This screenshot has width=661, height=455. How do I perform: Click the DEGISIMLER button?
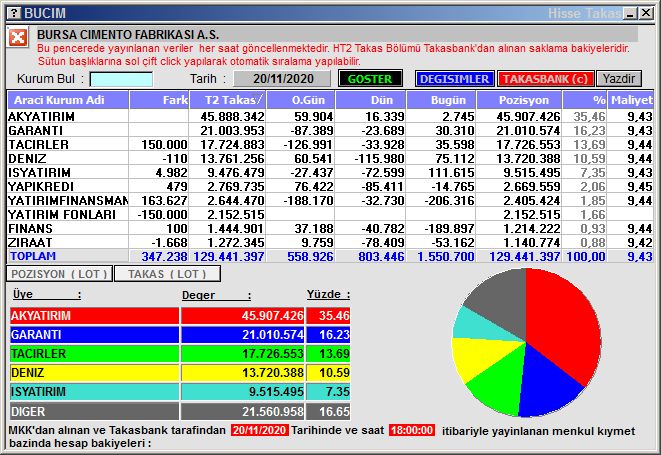pos(454,79)
